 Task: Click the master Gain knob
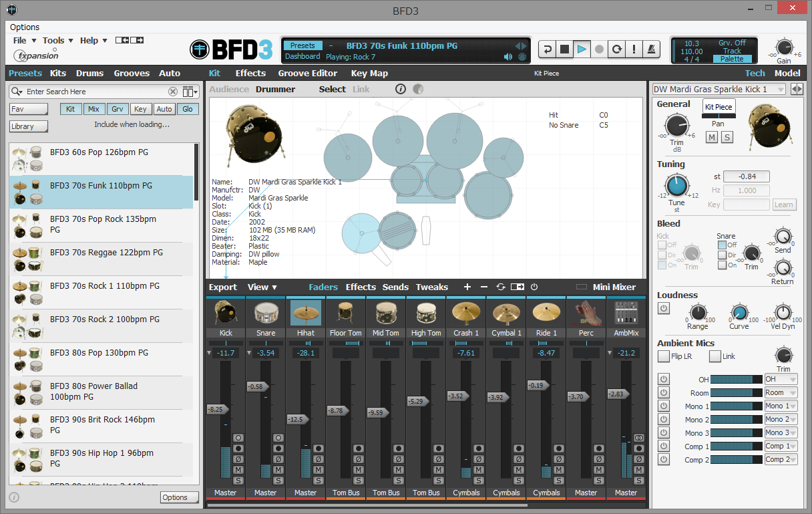[783, 47]
